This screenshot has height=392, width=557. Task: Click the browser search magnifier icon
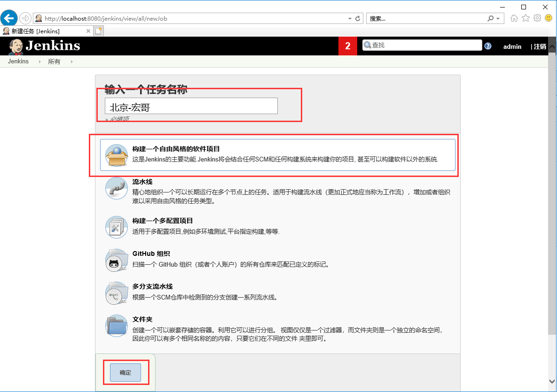point(491,18)
